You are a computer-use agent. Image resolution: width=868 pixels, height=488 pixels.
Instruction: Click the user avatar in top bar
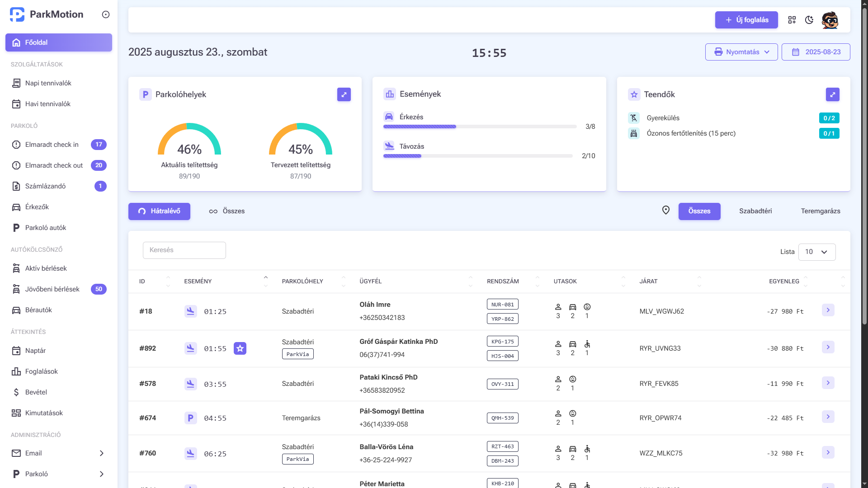click(x=830, y=20)
